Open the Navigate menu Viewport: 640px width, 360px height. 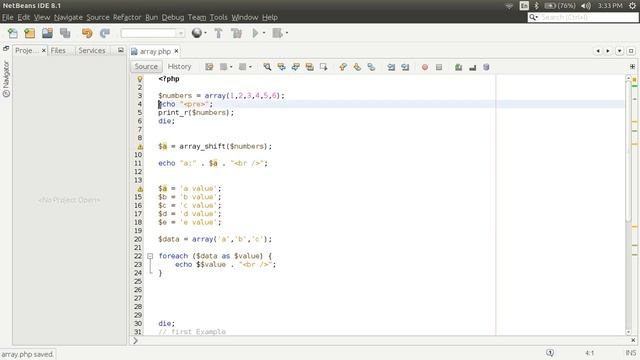(x=68, y=17)
